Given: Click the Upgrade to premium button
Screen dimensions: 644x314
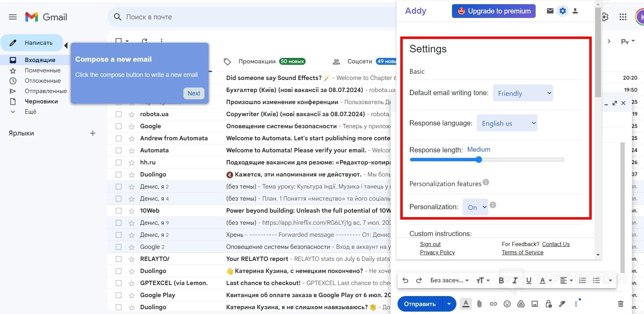Looking at the screenshot, I should (494, 11).
